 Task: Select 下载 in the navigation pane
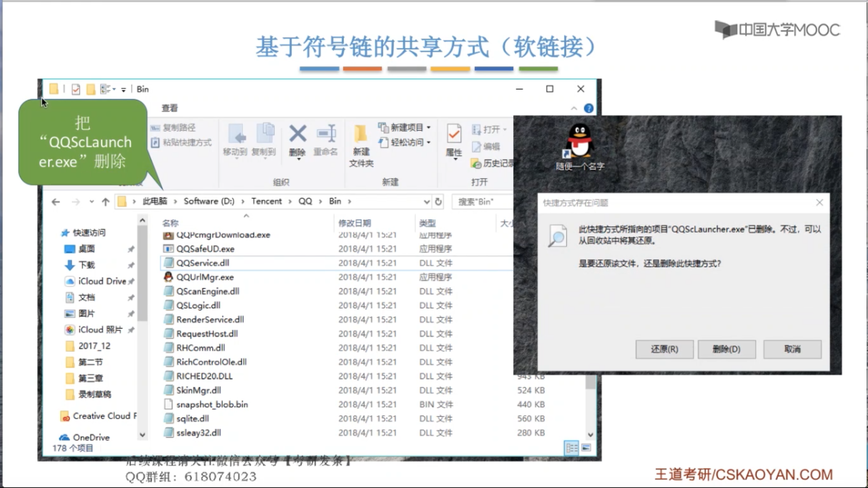tap(86, 265)
